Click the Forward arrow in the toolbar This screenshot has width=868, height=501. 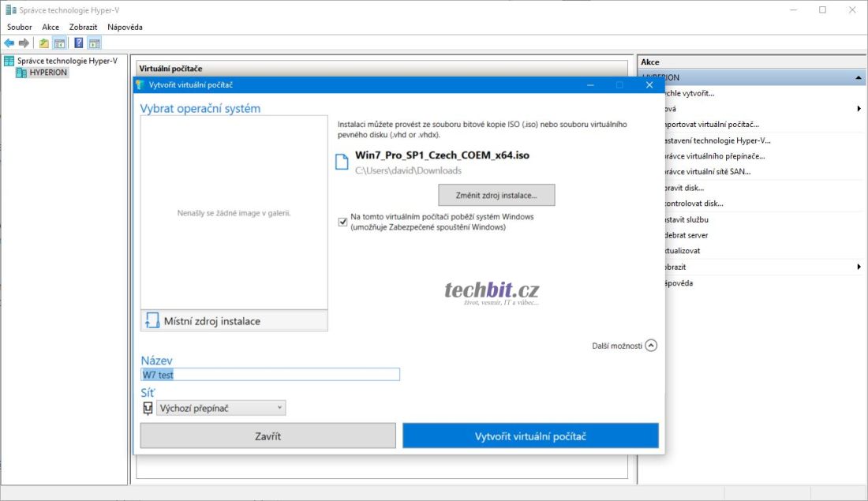24,43
